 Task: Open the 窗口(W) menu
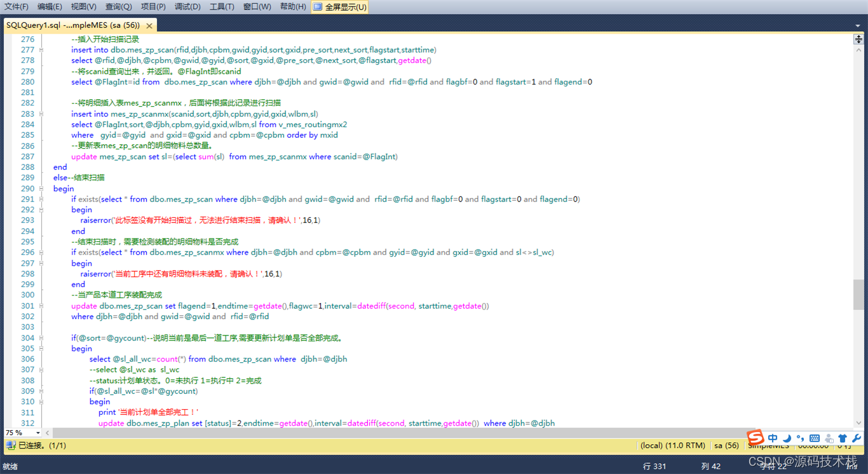click(257, 7)
